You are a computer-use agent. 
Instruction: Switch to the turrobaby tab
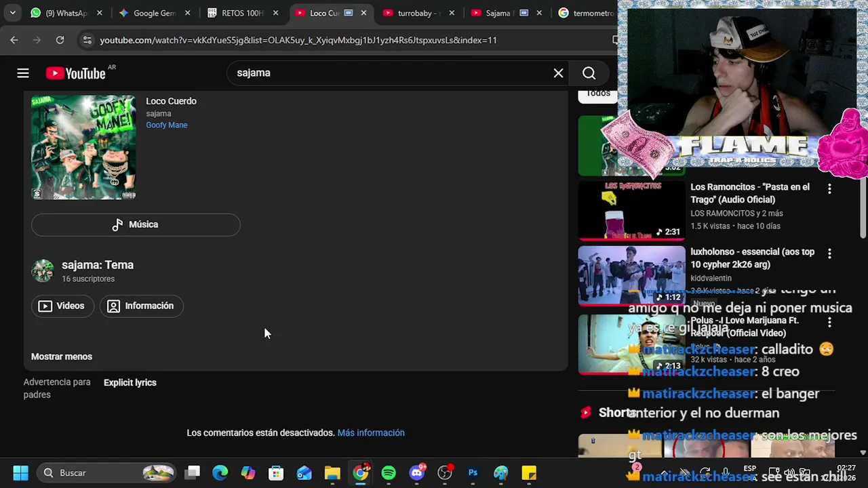point(419,13)
